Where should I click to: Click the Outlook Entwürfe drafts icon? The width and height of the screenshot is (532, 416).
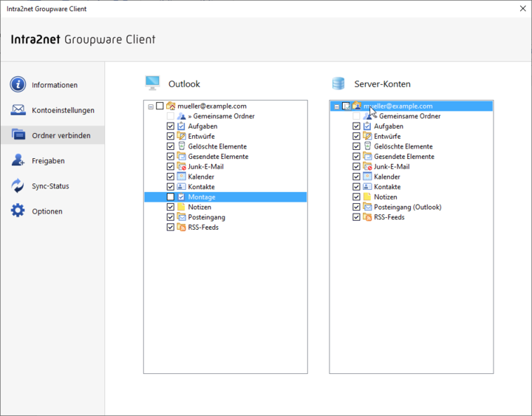pyautogui.click(x=181, y=136)
